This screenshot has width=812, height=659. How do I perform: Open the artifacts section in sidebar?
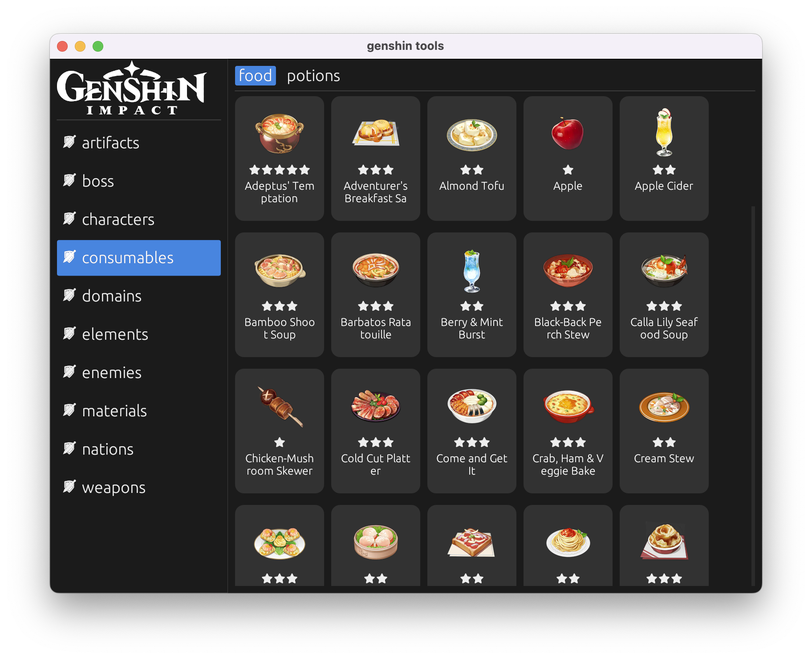139,143
